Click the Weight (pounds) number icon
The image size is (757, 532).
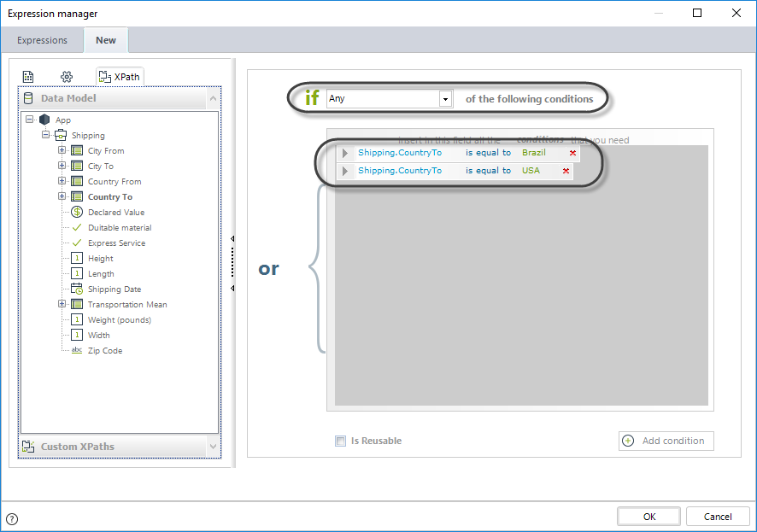click(x=77, y=319)
